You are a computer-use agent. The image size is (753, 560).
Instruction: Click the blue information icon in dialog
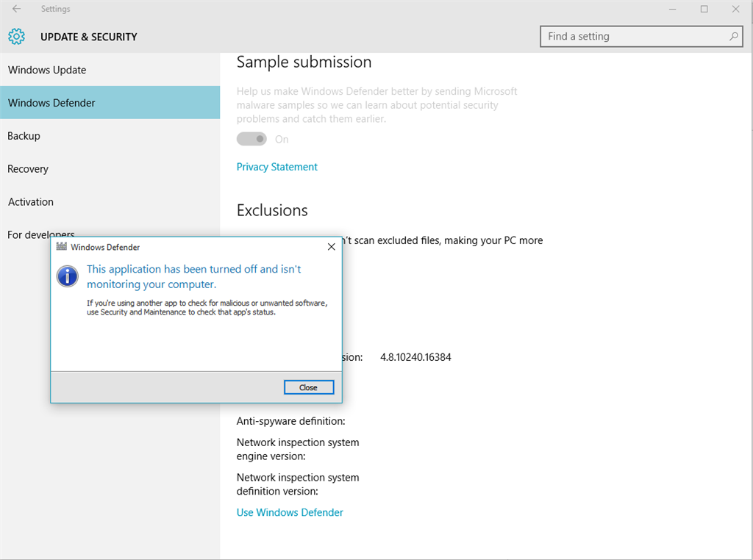pyautogui.click(x=68, y=276)
